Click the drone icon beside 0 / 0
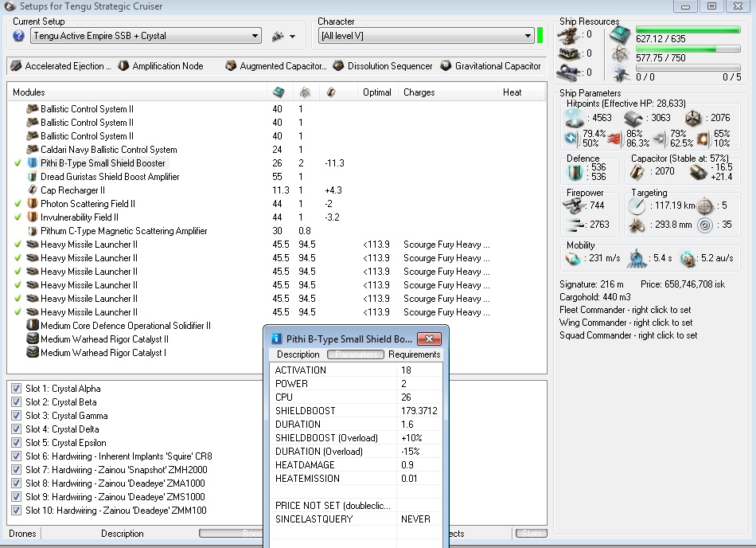The width and height of the screenshot is (756, 548). [620, 72]
